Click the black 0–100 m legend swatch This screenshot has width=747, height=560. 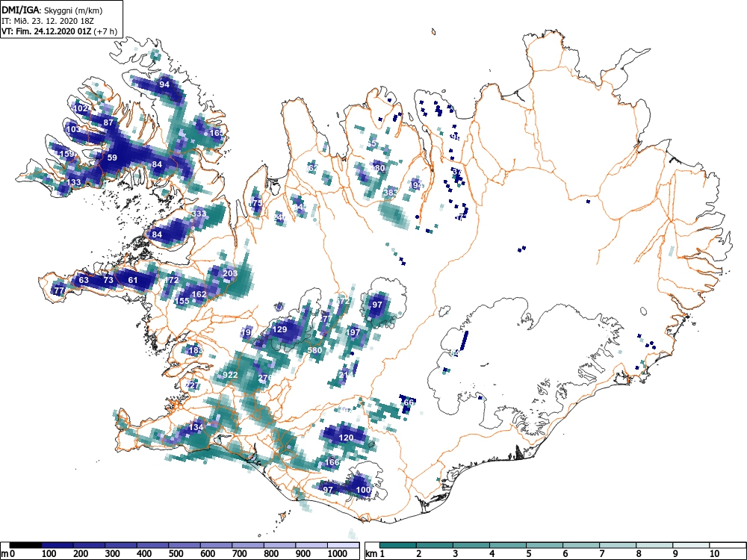pyautogui.click(x=25, y=545)
